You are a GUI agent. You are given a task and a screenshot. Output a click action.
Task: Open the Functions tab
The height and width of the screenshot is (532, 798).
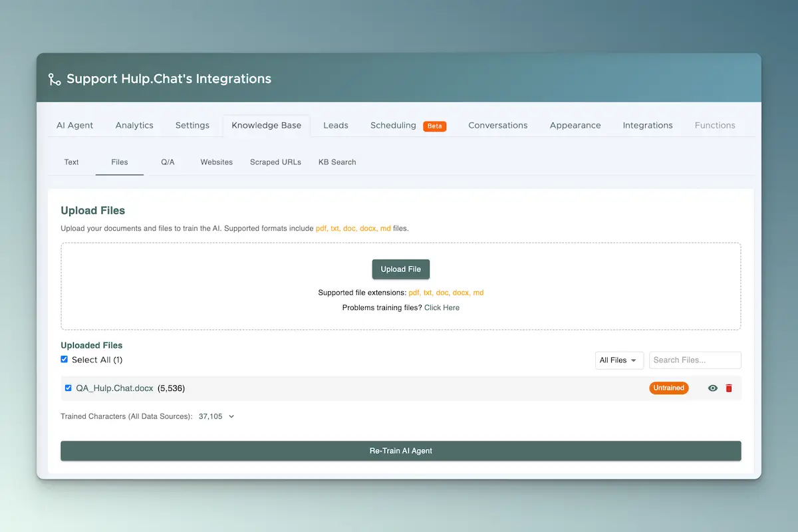click(x=715, y=125)
